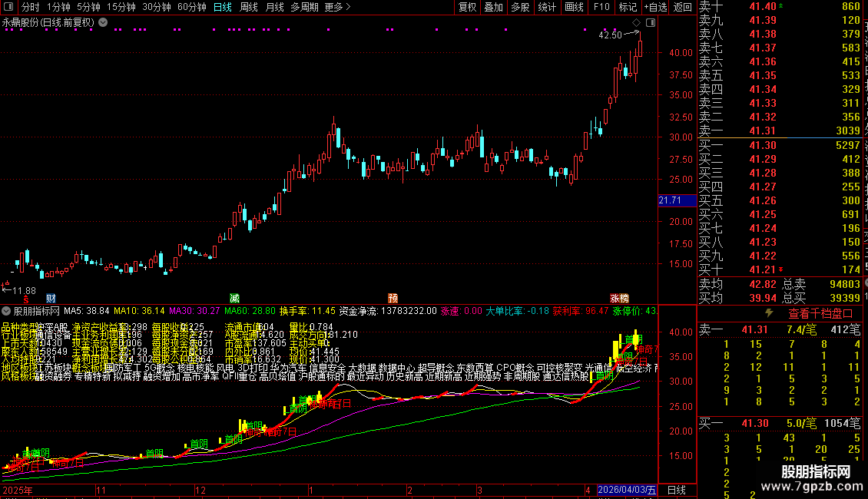The width and height of the screenshot is (868, 499).
Task: Switch chart to 周线 weekly period
Action: (249, 7)
